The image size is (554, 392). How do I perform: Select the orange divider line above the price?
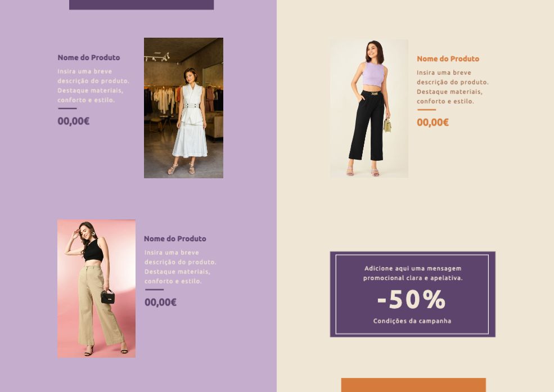[x=426, y=110]
